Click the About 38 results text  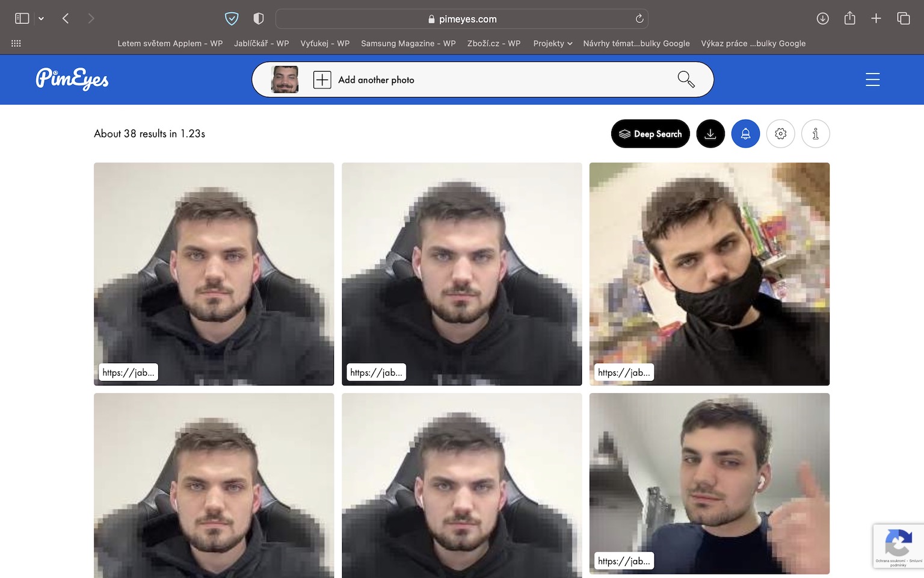pos(149,134)
